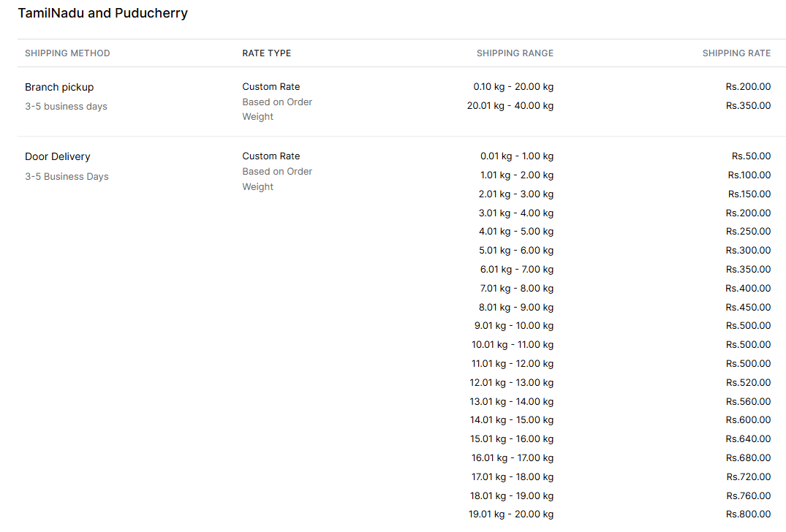Click the Shipping Rate column header
Screen dimensions: 786x532
pos(736,53)
